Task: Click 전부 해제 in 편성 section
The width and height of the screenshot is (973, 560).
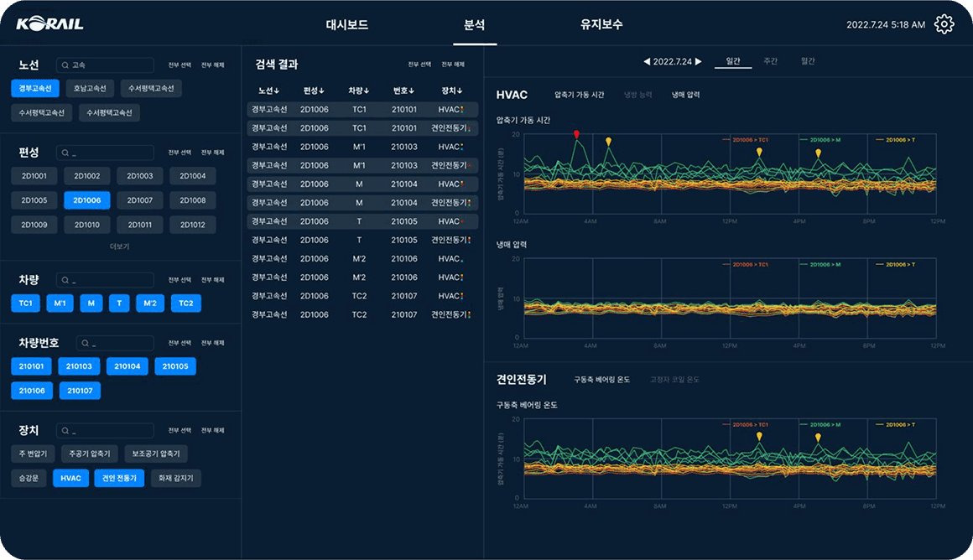Action: [x=212, y=153]
